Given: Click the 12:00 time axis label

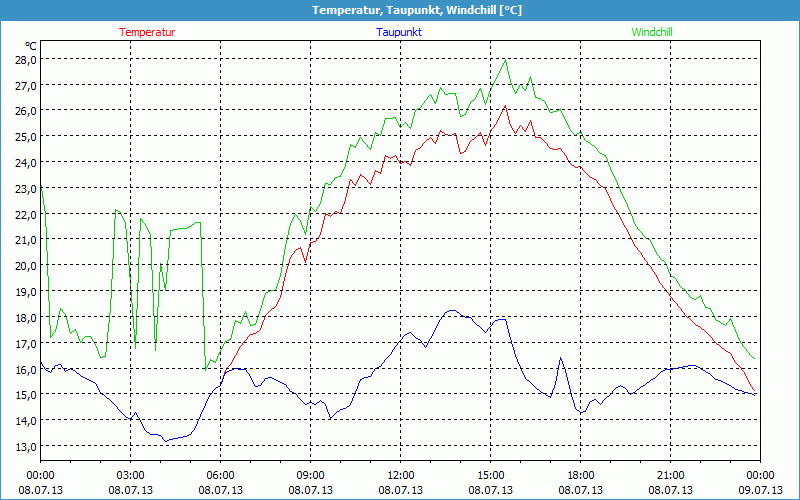Looking at the screenshot, I should (x=401, y=476).
